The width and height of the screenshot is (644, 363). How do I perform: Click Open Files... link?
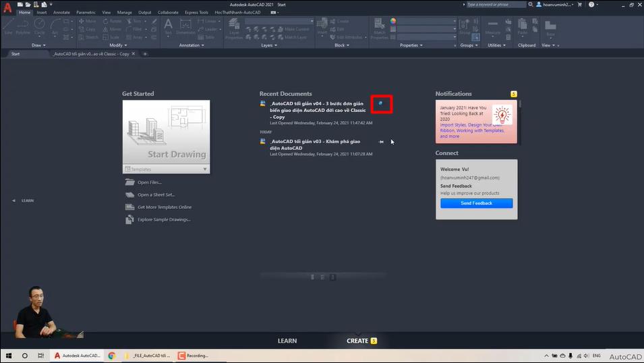[150, 183]
